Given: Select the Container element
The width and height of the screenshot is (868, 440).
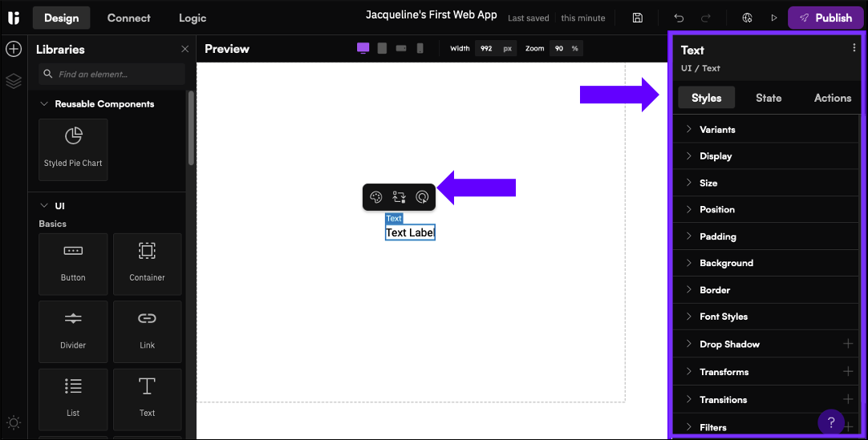Looking at the screenshot, I should [x=148, y=264].
